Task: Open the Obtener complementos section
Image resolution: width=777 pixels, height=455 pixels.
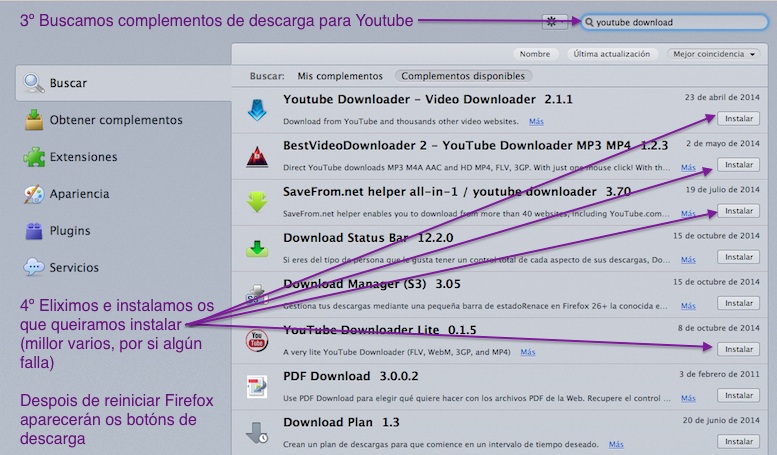Action: coord(116,120)
